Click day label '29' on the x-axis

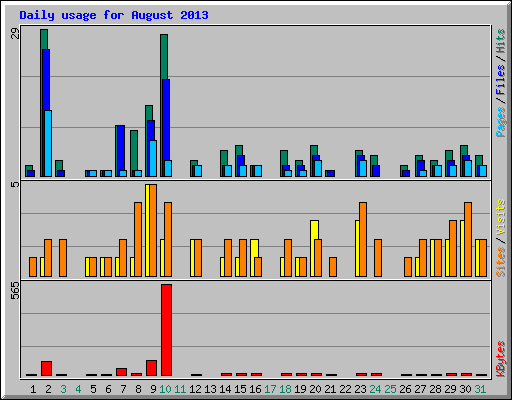pos(450,389)
